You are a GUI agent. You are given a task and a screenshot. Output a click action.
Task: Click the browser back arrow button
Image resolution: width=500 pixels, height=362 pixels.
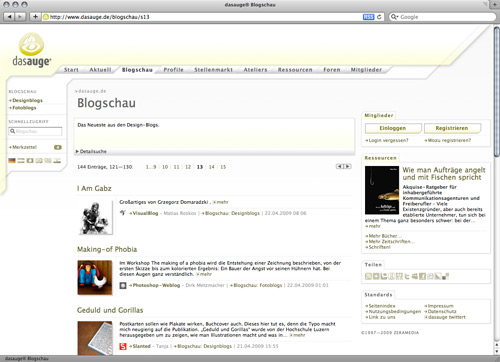tap(10, 16)
